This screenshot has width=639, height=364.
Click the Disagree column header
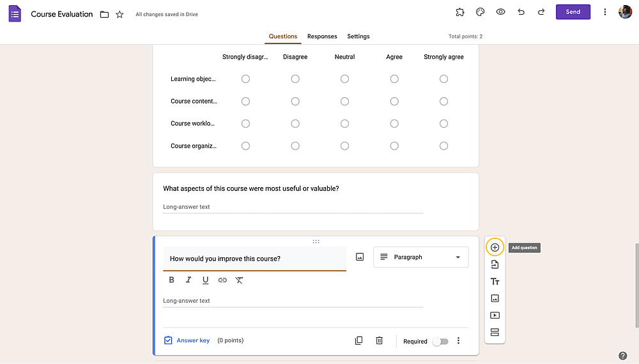[x=295, y=57]
